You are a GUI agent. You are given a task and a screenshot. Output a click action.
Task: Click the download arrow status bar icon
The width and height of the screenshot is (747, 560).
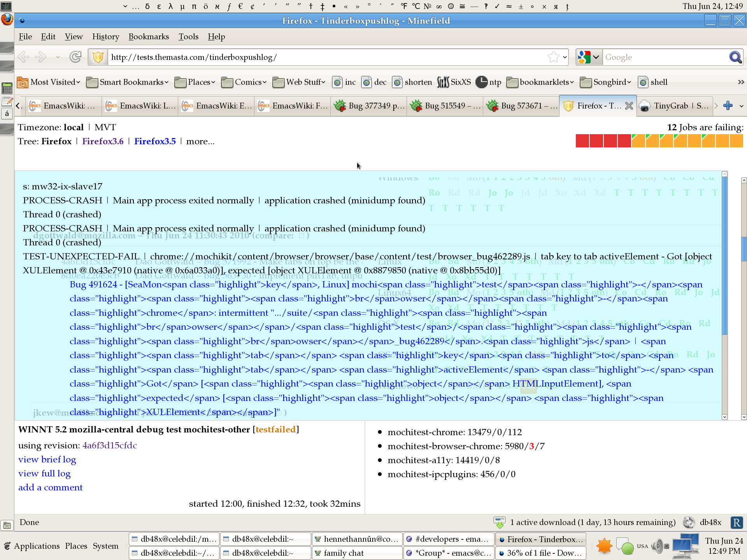click(x=499, y=522)
